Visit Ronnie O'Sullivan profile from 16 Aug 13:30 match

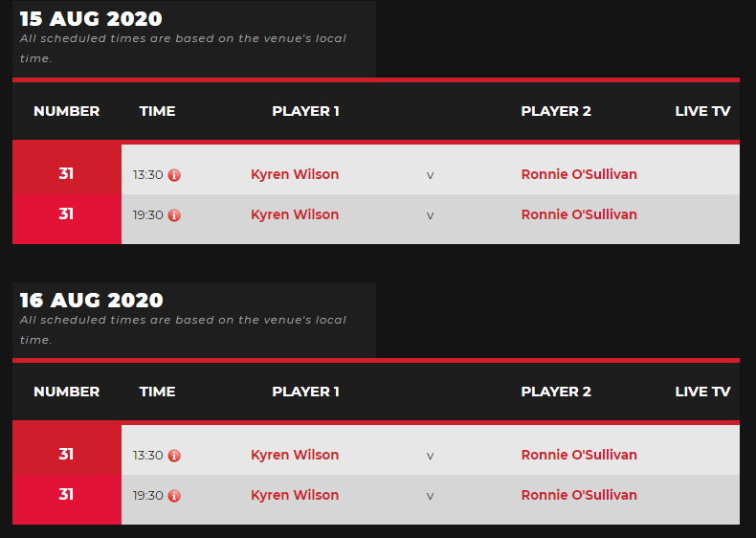coord(579,455)
